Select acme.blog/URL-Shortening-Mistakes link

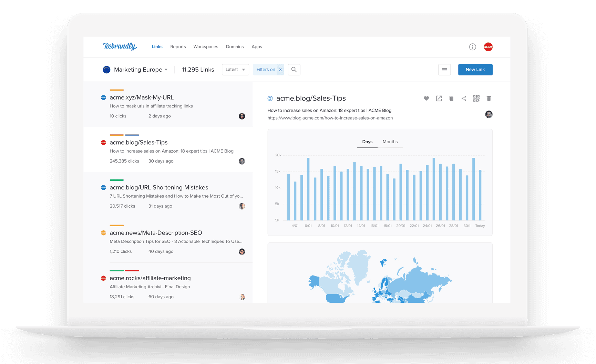pyautogui.click(x=159, y=188)
